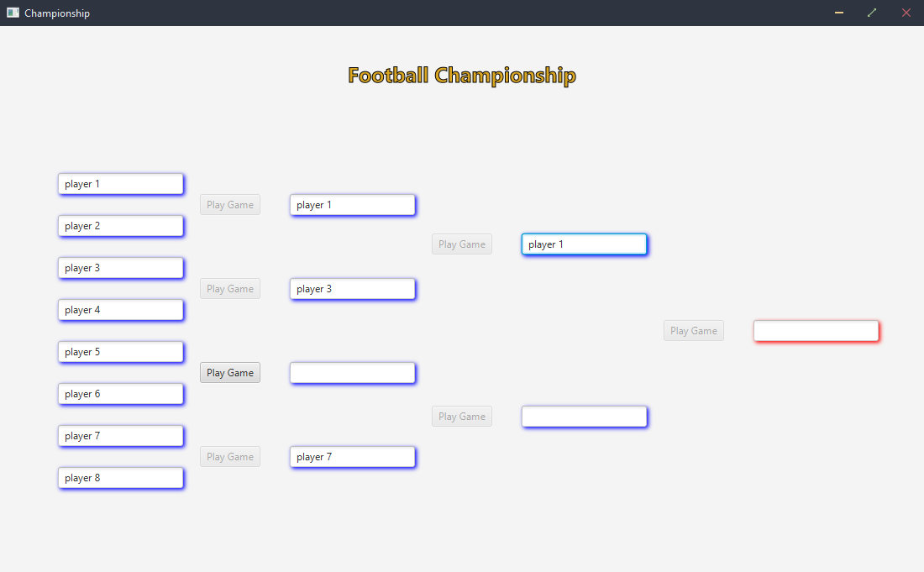924x572 pixels.
Task: Select the player 5 input box
Action: (x=121, y=352)
